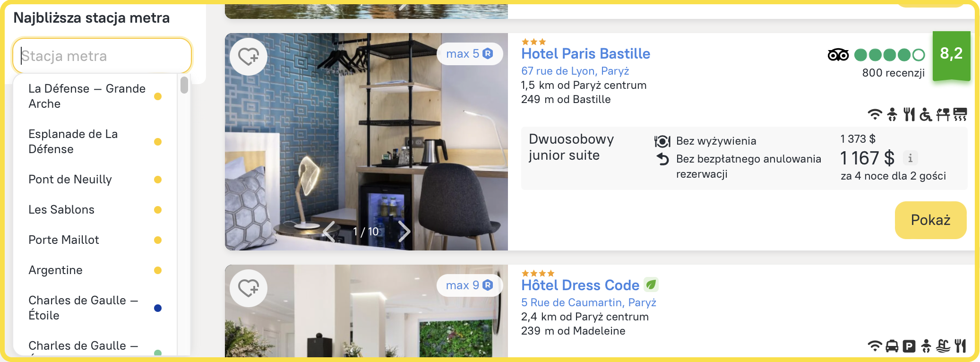The height and width of the screenshot is (362, 980).
Task: Click the TripAdvisor owl icon
Action: 838,55
